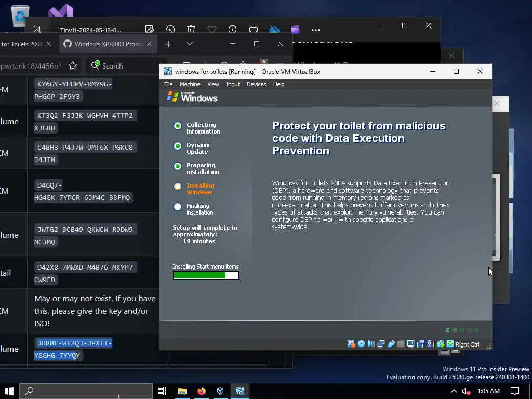This screenshot has height=399, width=532.
Task: Click the optical disc icon in VirtualBox status bar
Action: 362,344
